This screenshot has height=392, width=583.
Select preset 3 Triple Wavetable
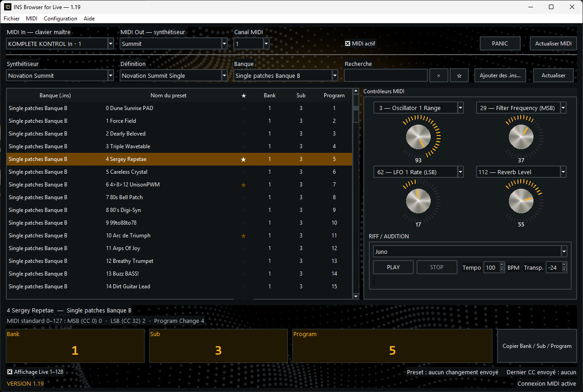pyautogui.click(x=180, y=146)
